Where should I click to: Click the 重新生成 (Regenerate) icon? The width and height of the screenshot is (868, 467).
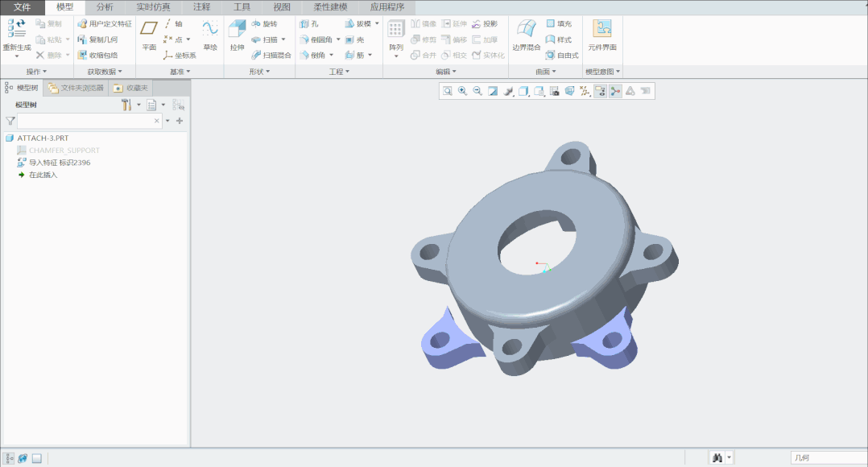tap(17, 29)
